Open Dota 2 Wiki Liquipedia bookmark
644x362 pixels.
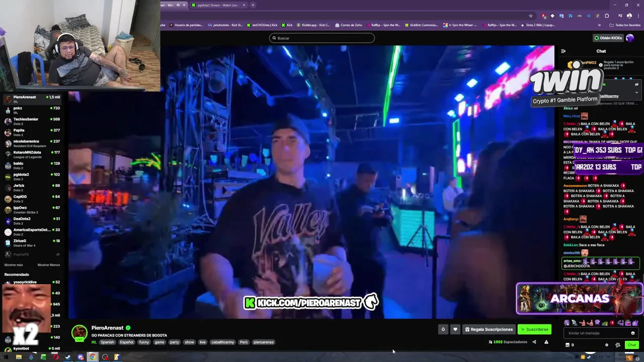pyautogui.click(x=537, y=25)
